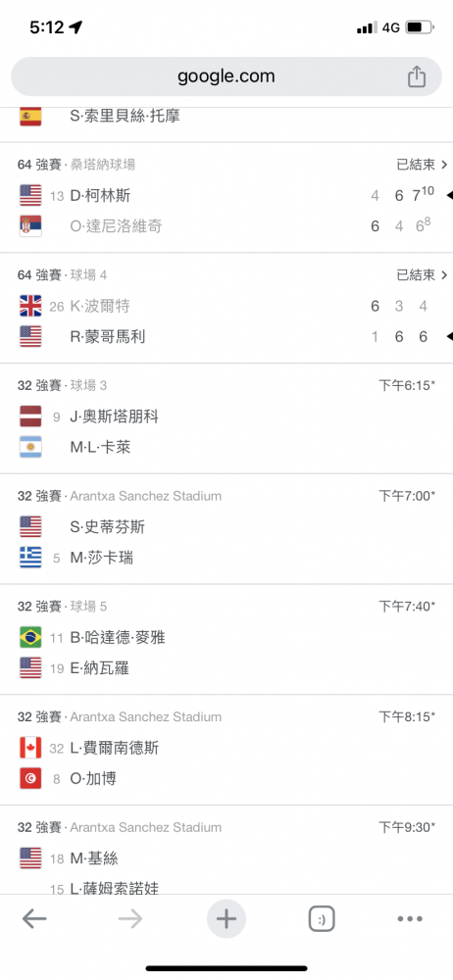Tap the Brazil flag beside B·哈達德·麥雅
The height and width of the screenshot is (980, 453).
click(x=30, y=638)
